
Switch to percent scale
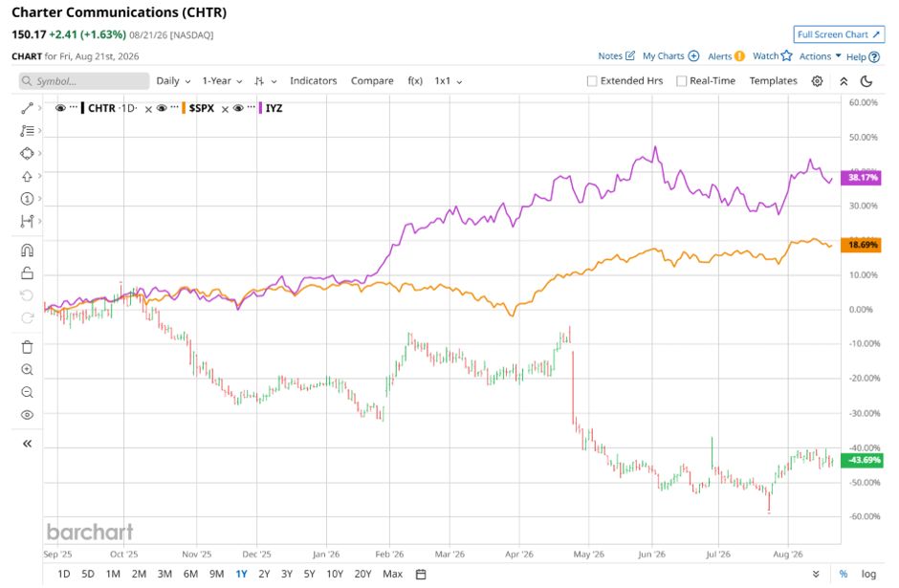click(x=843, y=575)
